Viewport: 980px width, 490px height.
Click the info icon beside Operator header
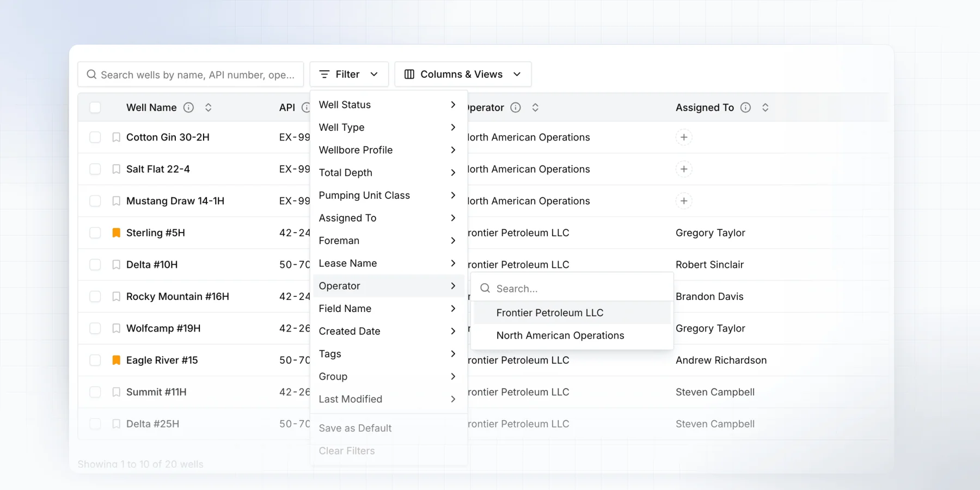[516, 108]
